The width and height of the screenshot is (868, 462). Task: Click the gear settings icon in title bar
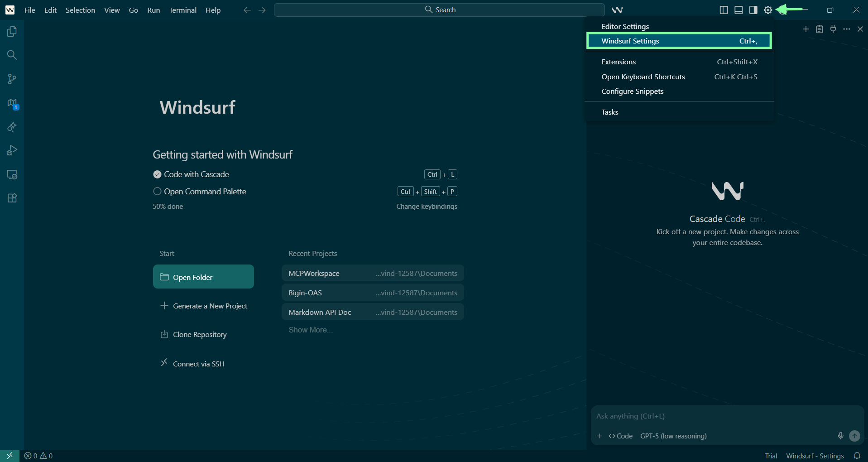pyautogui.click(x=768, y=10)
